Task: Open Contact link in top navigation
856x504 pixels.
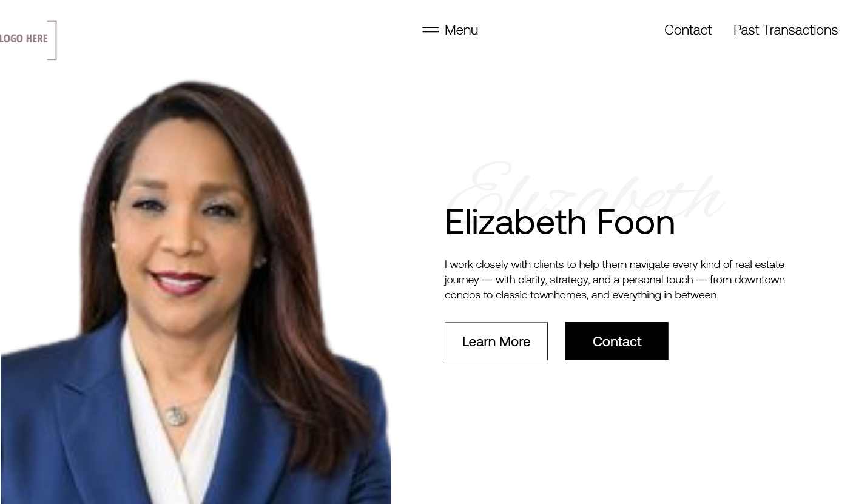Action: tap(688, 30)
